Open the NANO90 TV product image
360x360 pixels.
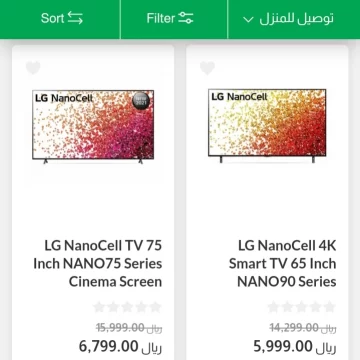click(267, 126)
